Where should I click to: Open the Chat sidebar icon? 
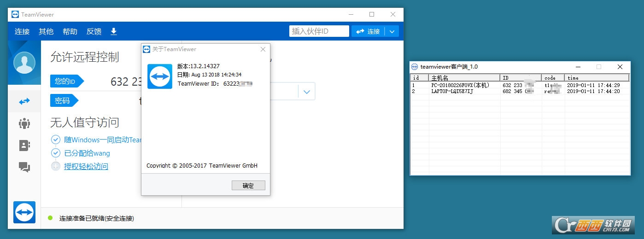click(24, 167)
